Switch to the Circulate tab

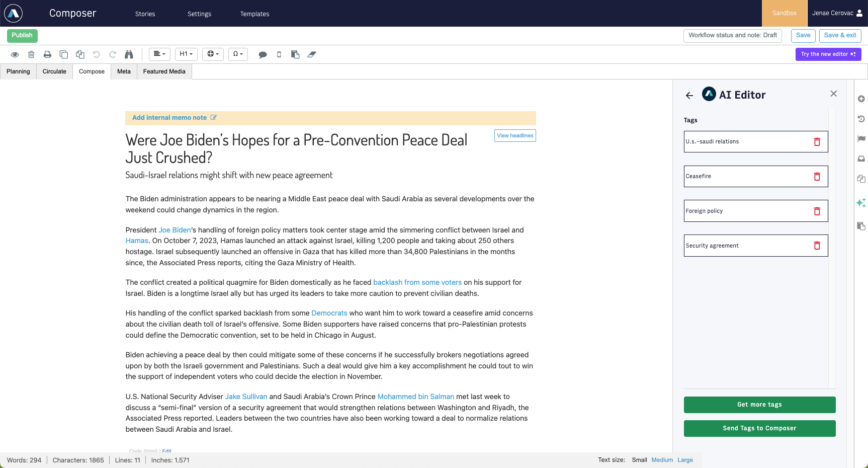click(54, 71)
